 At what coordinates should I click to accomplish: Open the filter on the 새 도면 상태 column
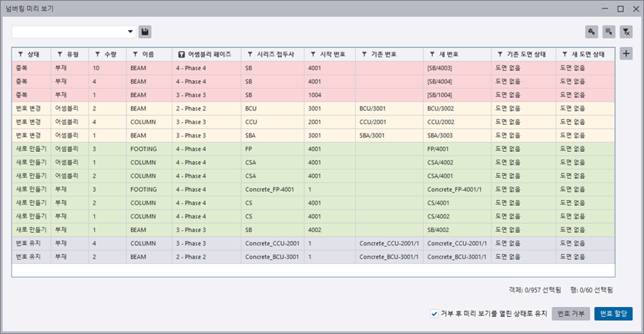point(565,55)
